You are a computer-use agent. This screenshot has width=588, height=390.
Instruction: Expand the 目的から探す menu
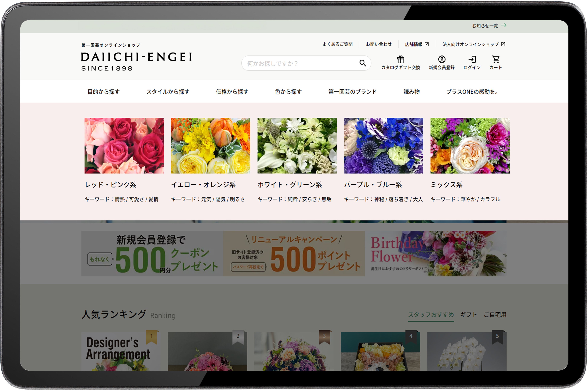[x=104, y=92]
